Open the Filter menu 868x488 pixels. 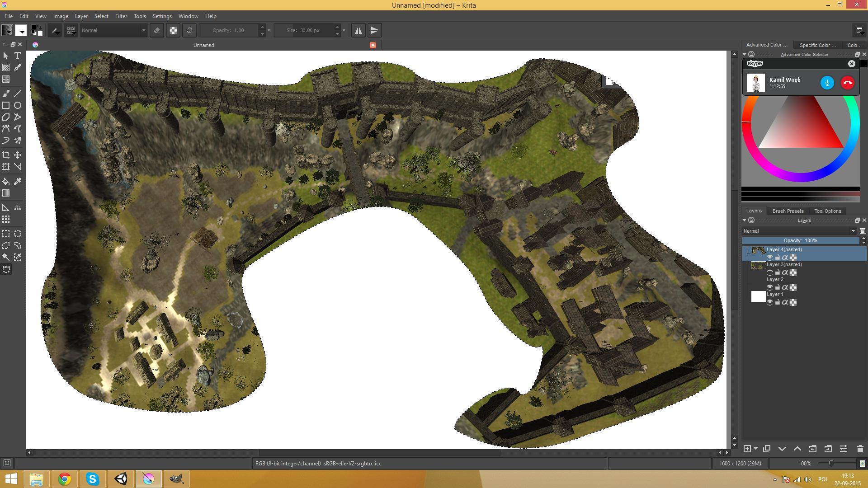[x=121, y=16]
